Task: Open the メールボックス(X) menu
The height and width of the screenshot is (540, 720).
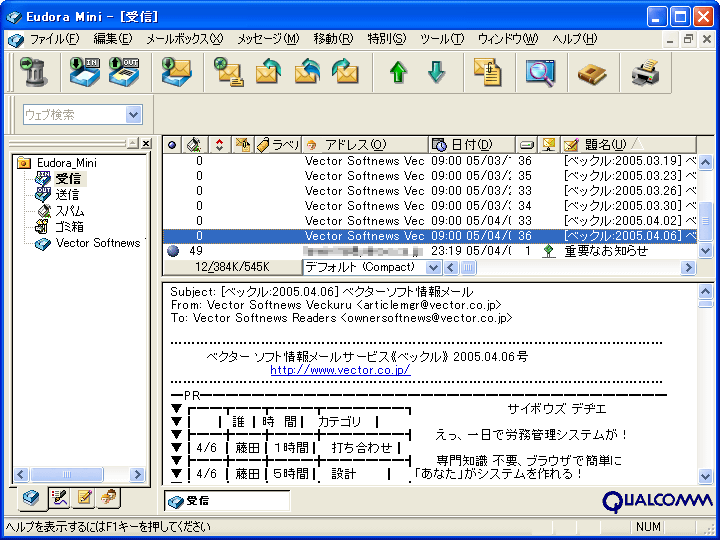Action: [185, 39]
